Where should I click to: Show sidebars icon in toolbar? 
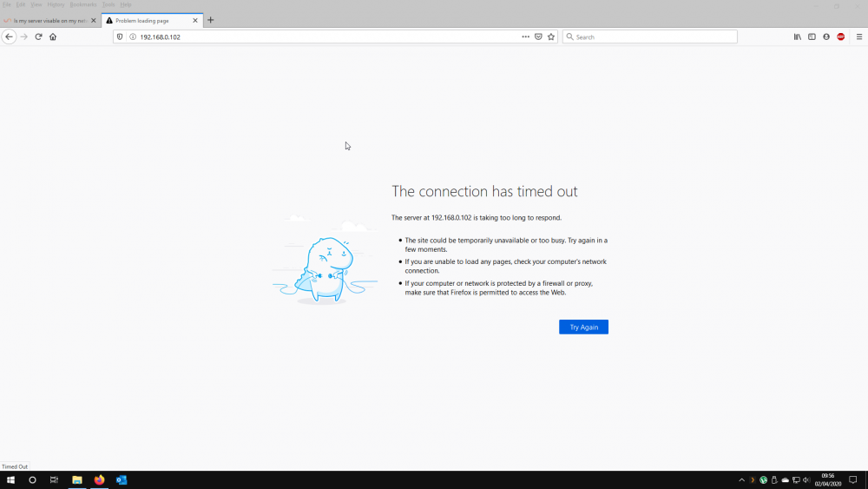coord(812,36)
